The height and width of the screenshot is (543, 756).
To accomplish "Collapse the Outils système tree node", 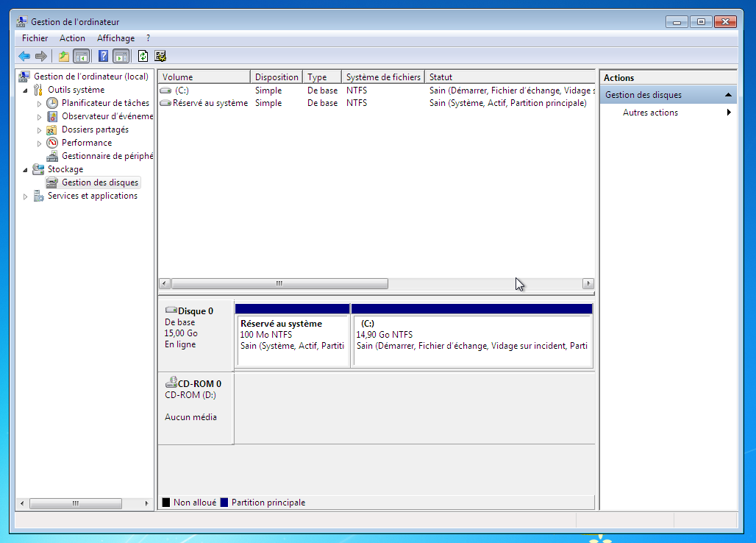I will [x=25, y=90].
